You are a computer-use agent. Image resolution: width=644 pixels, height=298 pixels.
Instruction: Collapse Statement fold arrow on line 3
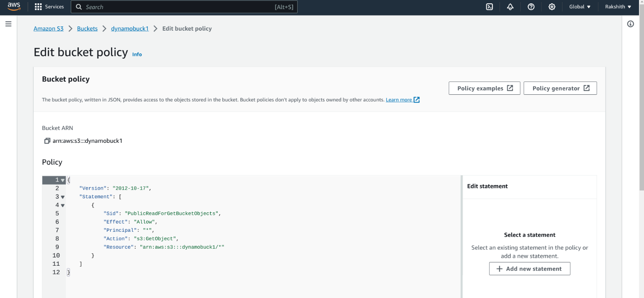[x=63, y=197]
